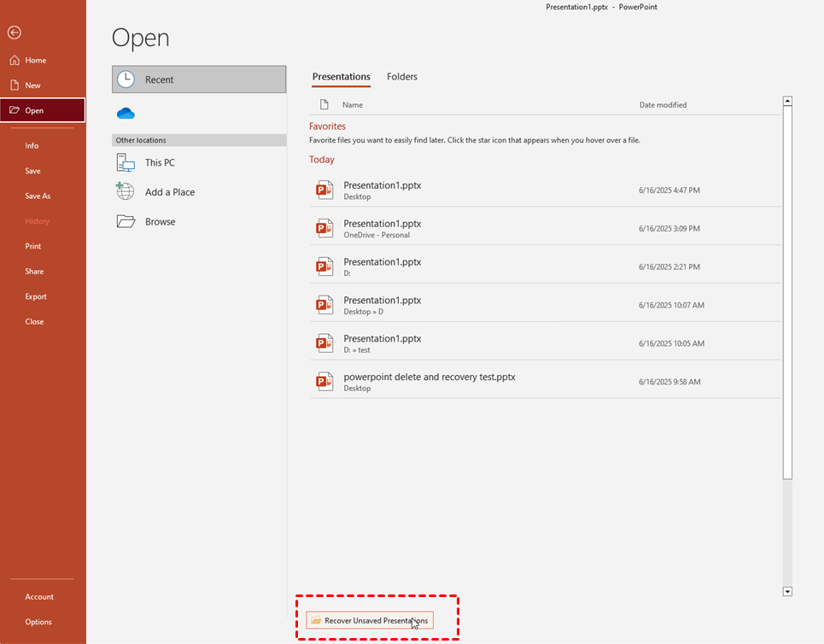Click scrollbar up arrow in file list

(x=787, y=101)
